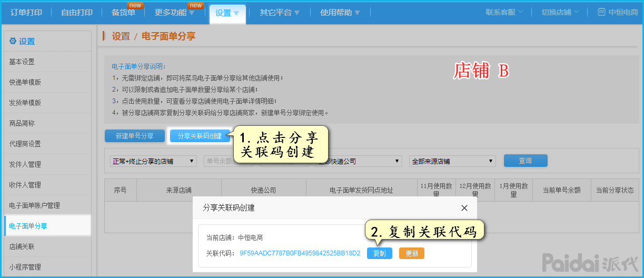Open the 正常+终止分享的店铺 dropdown
This screenshot has width=644, height=278.
pos(153,161)
